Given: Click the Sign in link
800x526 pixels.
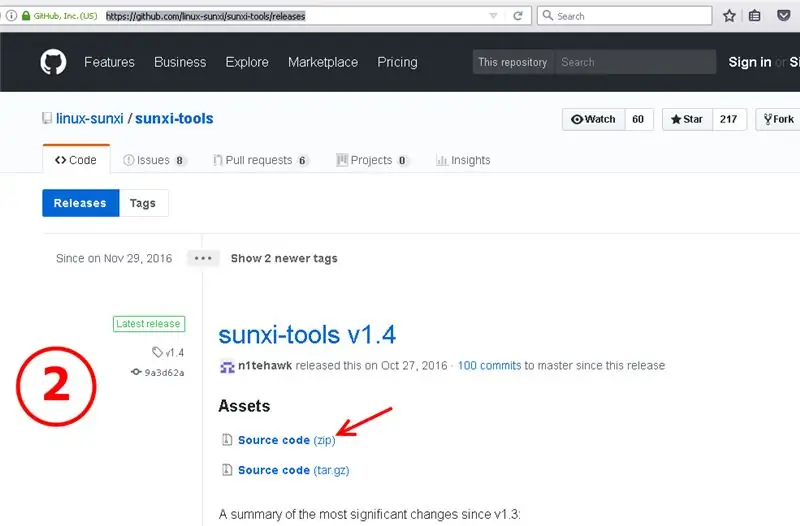Looking at the screenshot, I should point(749,62).
